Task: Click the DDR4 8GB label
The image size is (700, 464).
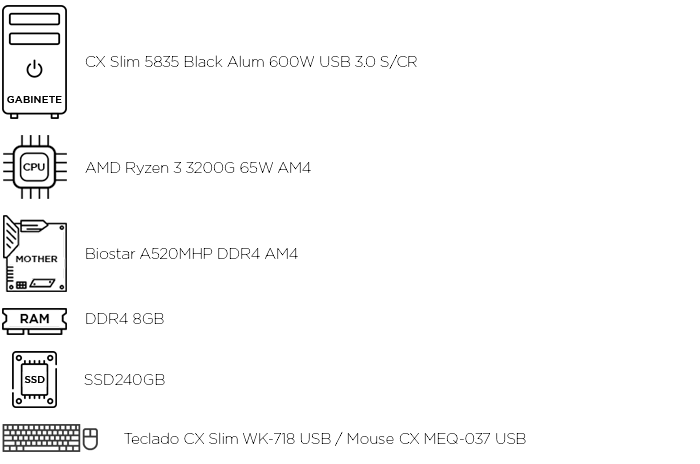Action: pos(125,318)
